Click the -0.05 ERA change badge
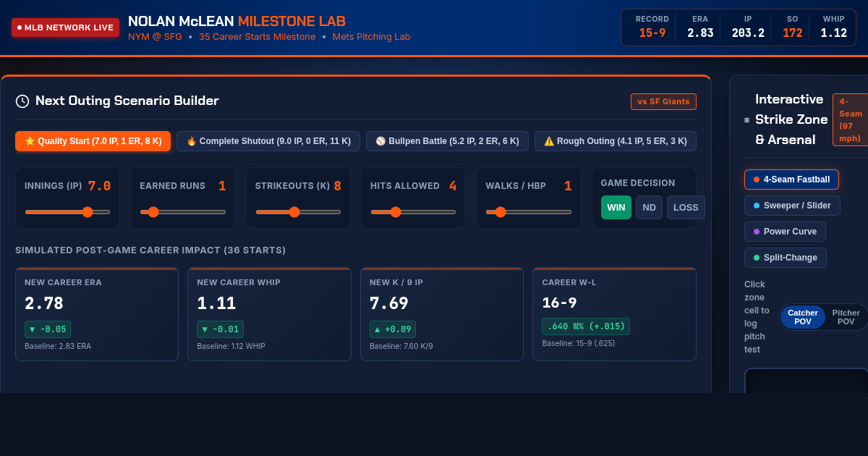This screenshot has width=868, height=456. pyautogui.click(x=48, y=329)
